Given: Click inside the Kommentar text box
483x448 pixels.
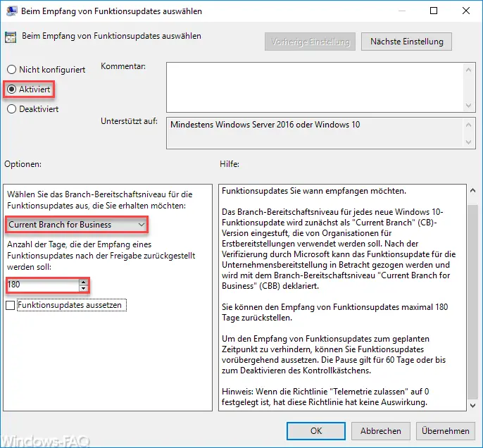Looking at the screenshot, I should (315, 87).
